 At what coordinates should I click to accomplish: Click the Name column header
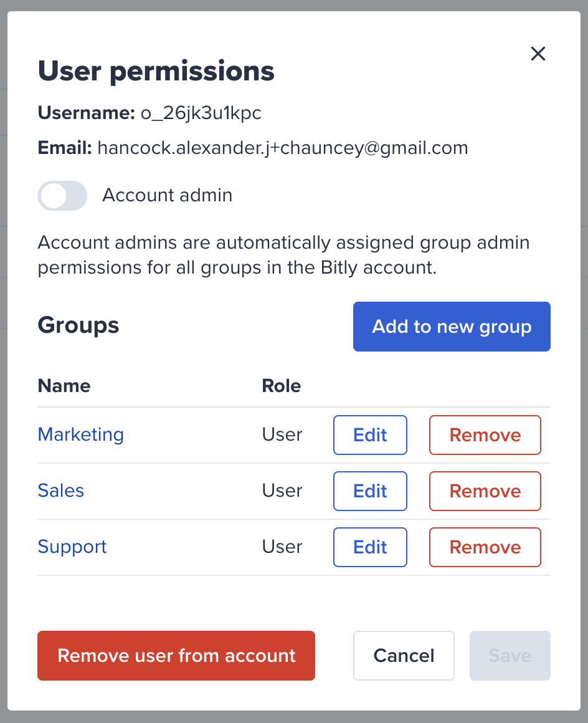coord(64,386)
